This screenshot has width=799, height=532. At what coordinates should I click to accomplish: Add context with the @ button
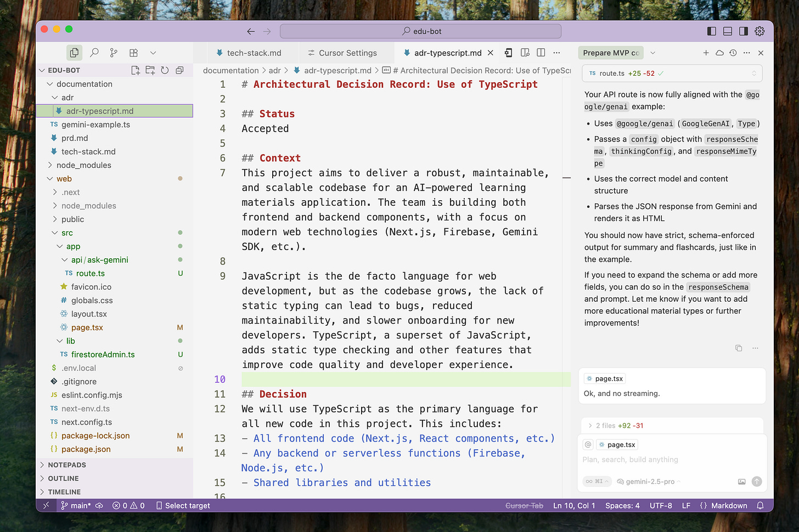588,445
